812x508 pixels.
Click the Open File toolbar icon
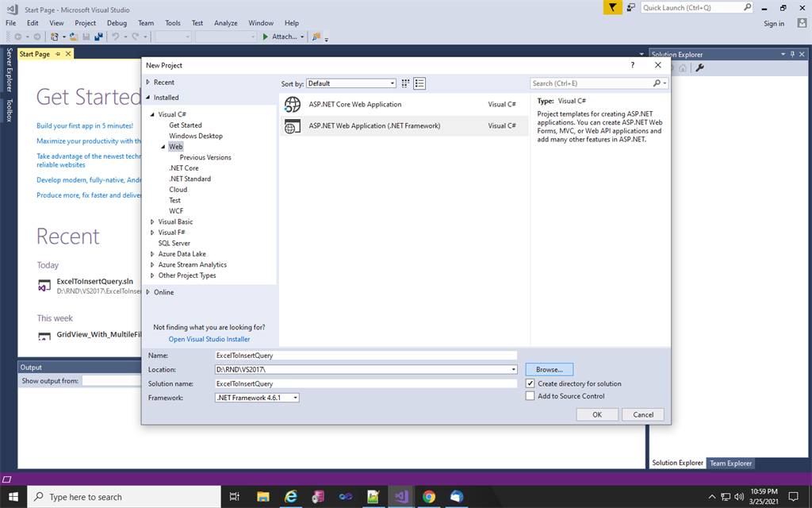pyautogui.click(x=74, y=37)
